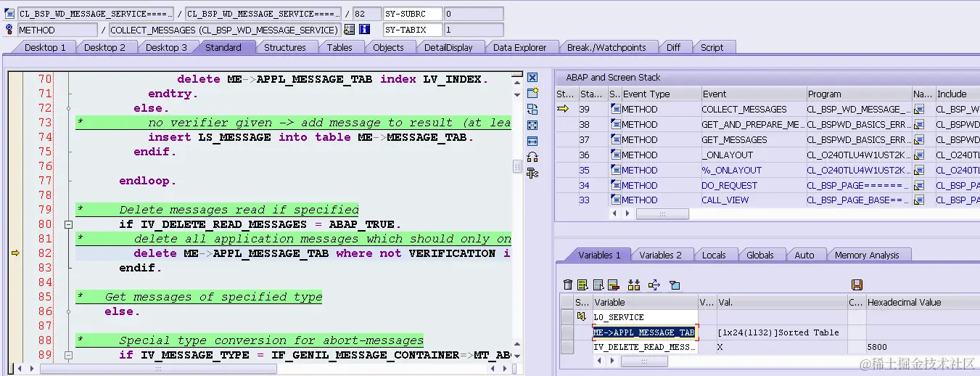Click the swap tool icon in side strip
The width and height of the screenshot is (980, 376).
pos(532,109)
